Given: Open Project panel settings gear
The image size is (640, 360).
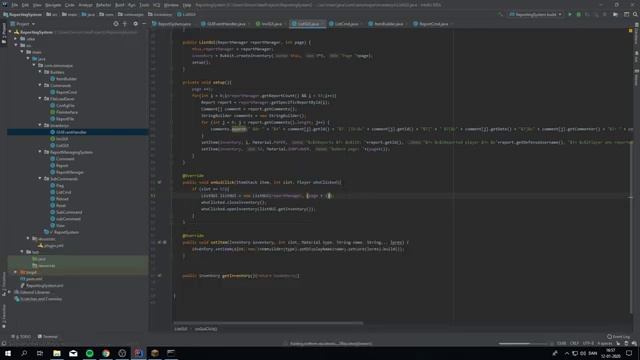Looking at the screenshot, I should click(x=135, y=24).
